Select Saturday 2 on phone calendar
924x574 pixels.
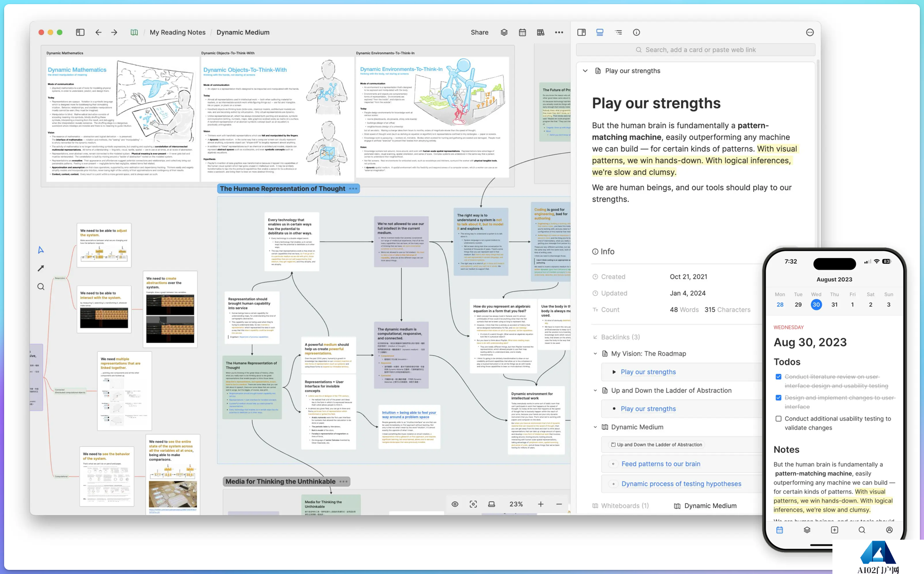tap(870, 305)
